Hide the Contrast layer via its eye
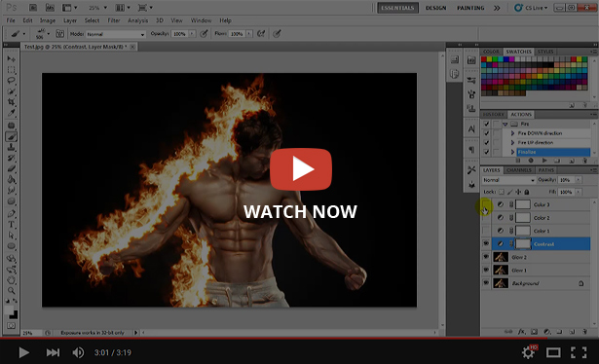Viewport: 599px width, 364px height. click(486, 244)
